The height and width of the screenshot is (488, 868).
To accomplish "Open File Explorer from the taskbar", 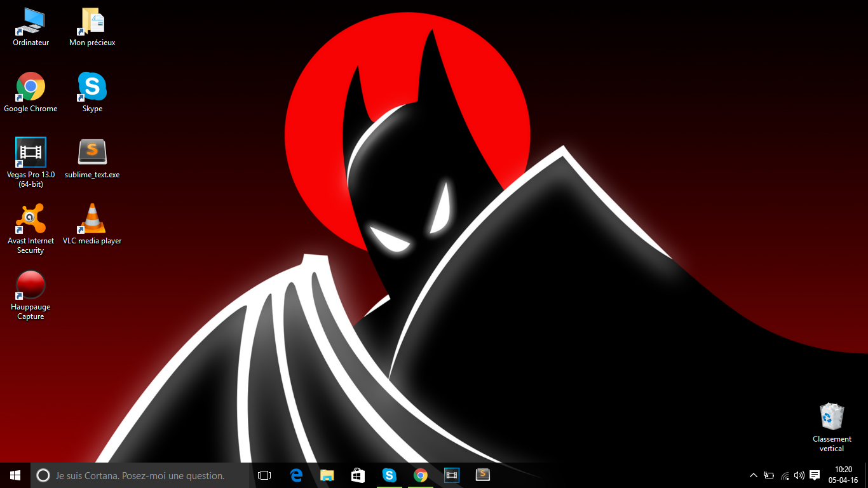I will tap(327, 475).
